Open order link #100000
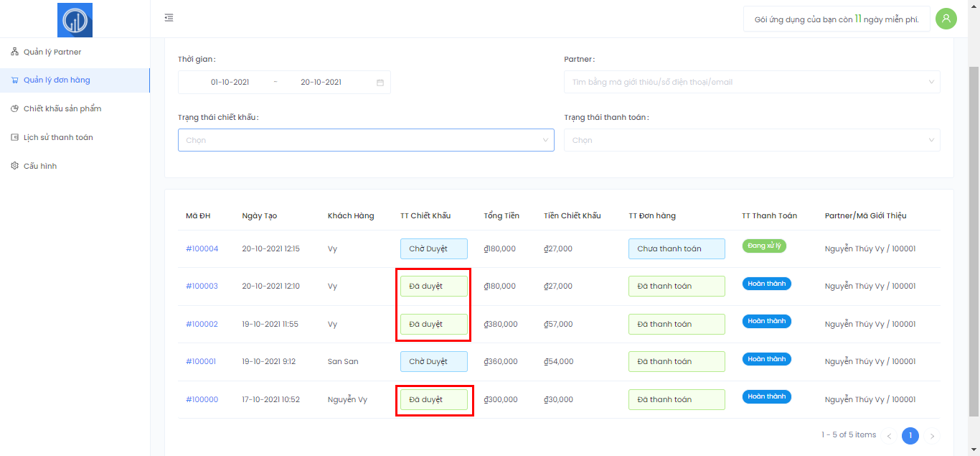980x456 pixels. [202, 399]
